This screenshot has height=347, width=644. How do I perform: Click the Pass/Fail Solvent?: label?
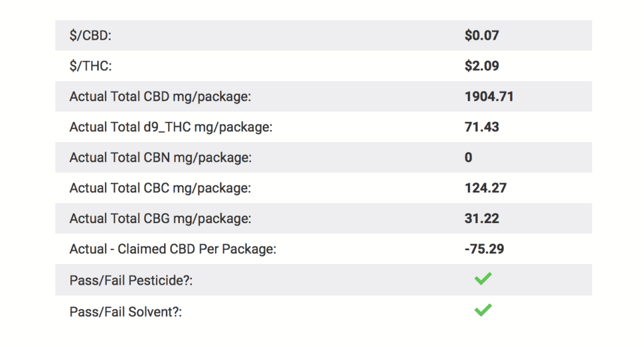click(126, 312)
